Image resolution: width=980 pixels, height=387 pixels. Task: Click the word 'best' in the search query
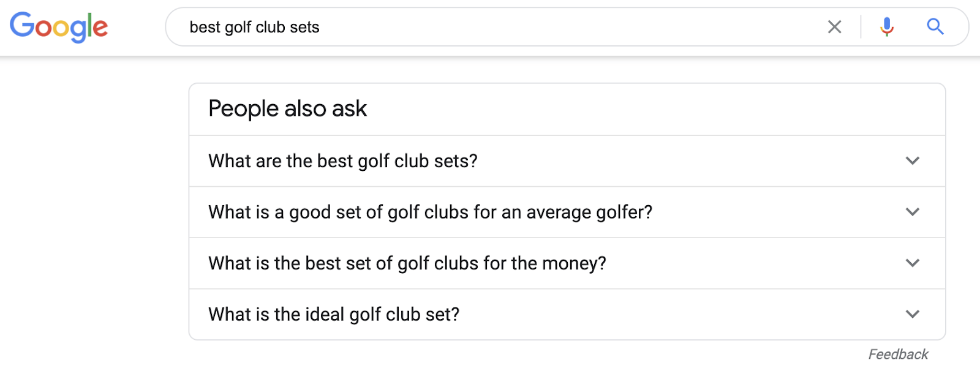pyautogui.click(x=205, y=28)
